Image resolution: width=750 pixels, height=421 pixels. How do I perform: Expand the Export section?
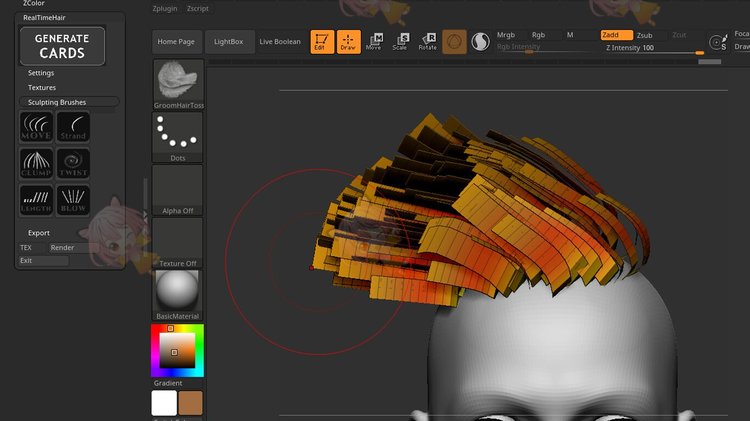(39, 233)
